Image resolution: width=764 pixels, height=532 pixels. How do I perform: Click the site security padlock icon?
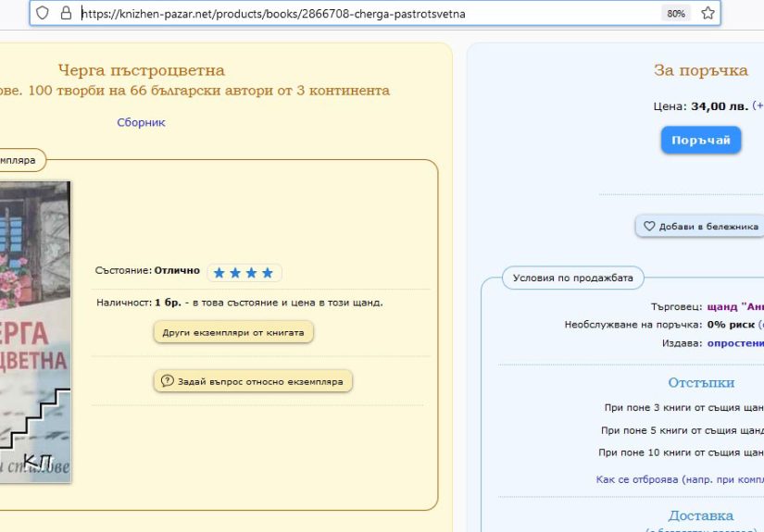pos(65,14)
